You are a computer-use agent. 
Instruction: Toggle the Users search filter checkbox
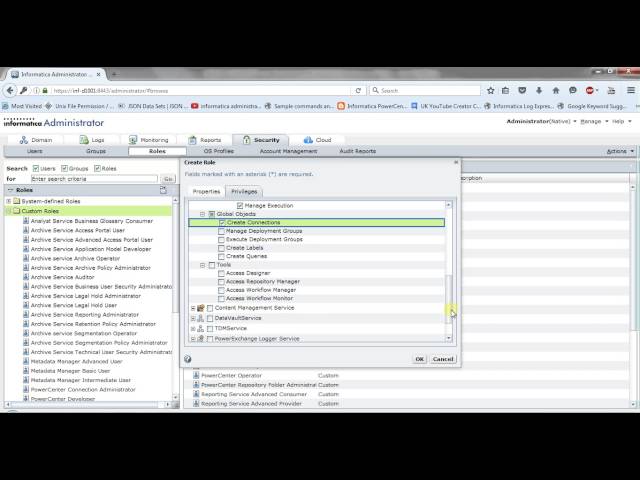coord(36,168)
